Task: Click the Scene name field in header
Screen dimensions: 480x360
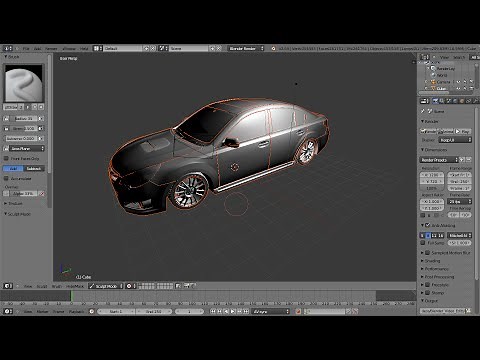Action: coord(188,49)
